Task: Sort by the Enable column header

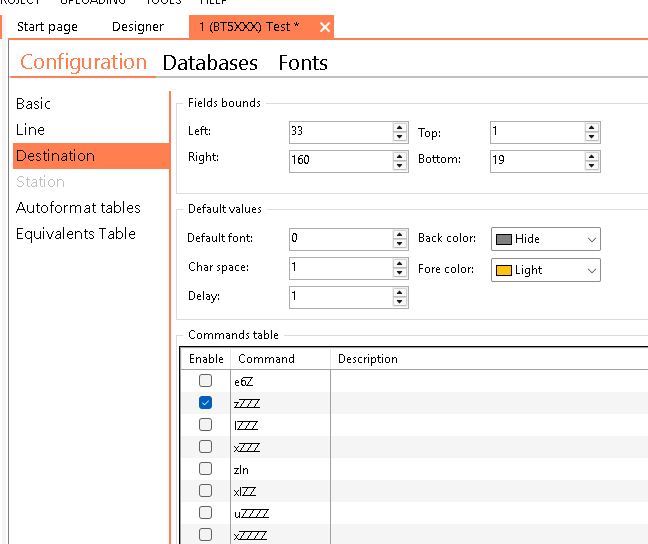Action: coord(206,359)
